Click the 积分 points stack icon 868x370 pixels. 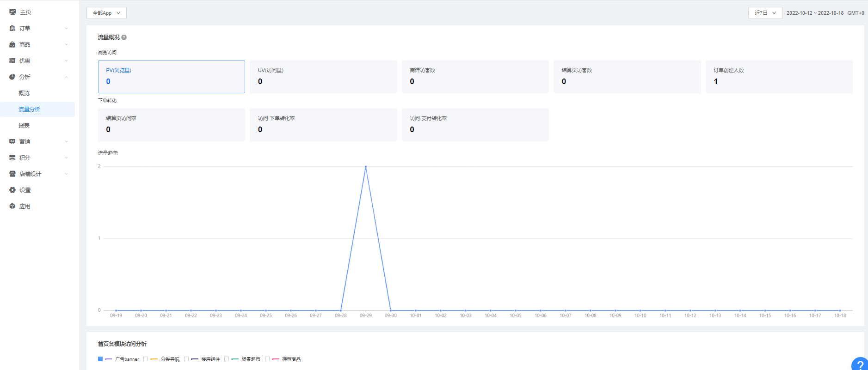[x=12, y=158]
